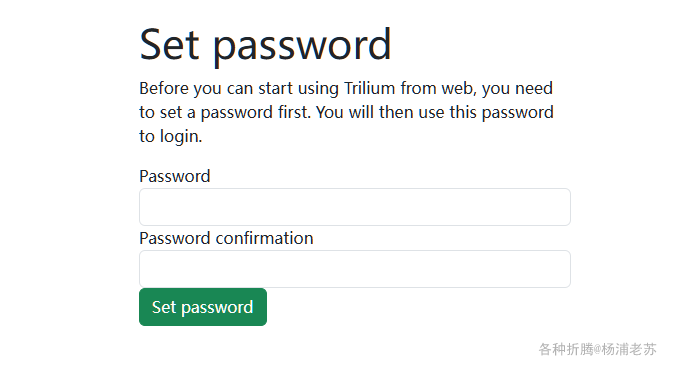
Task: Click the word "using" in the description
Action: 318,89
